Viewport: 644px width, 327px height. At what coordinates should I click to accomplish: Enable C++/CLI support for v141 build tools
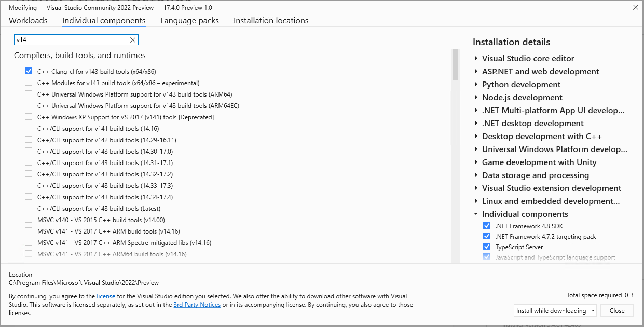[29, 128]
